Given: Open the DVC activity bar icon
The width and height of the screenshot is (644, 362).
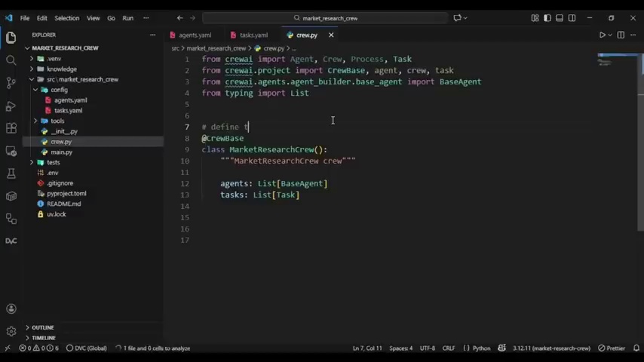Looking at the screenshot, I should pos(11,241).
